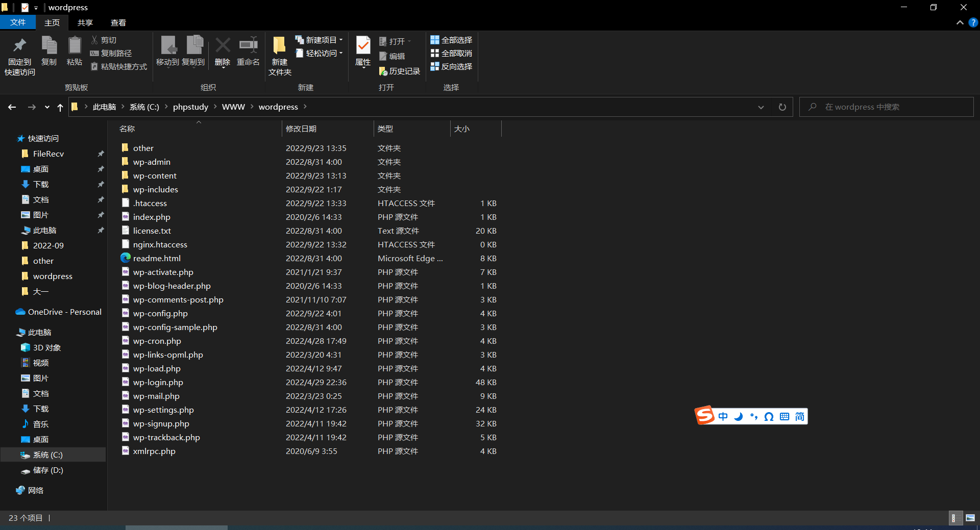980x530 pixels.
Task: Navigate up one folder level arrow
Action: click(60, 107)
